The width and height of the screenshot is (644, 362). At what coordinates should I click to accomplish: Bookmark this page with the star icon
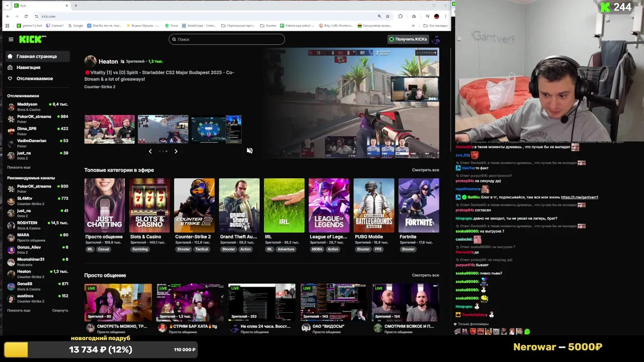pyautogui.click(x=387, y=16)
